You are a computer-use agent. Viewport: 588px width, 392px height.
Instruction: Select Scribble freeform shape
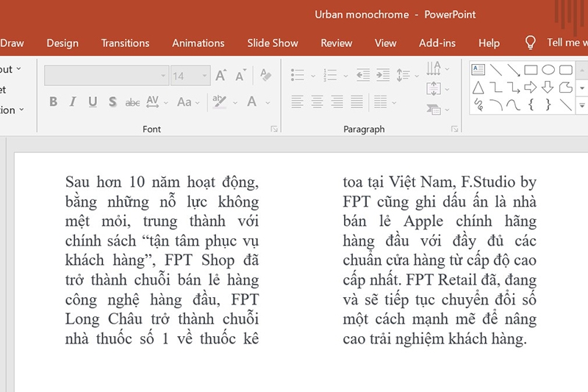478,104
